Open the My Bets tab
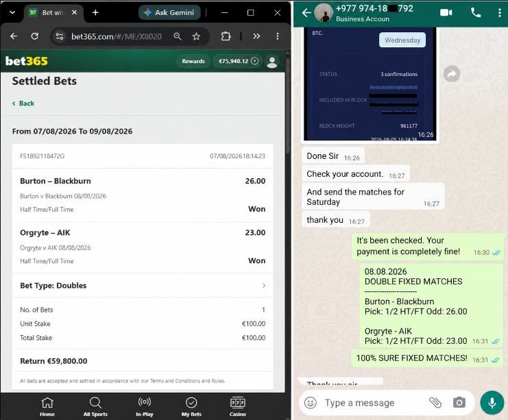 (x=191, y=407)
